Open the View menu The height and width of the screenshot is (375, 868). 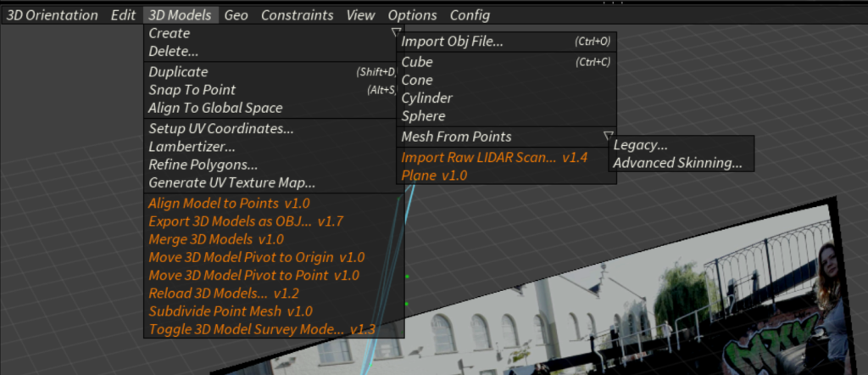360,15
